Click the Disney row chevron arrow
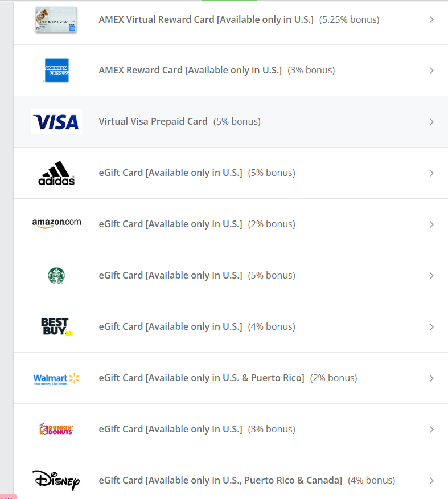Image resolution: width=448 pixels, height=499 pixels. coord(431,481)
